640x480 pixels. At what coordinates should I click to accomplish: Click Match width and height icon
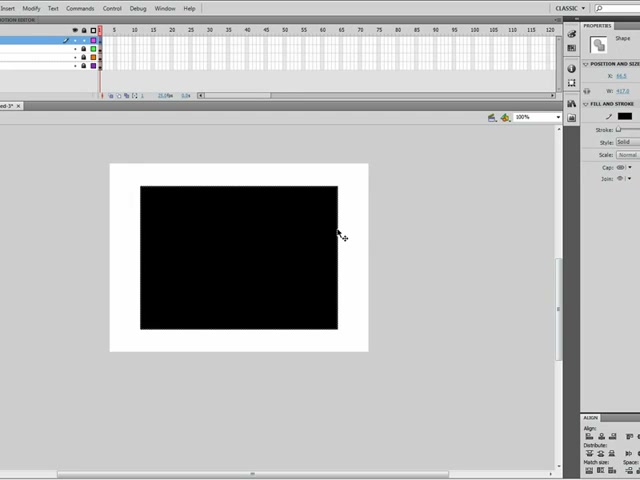(x=612, y=471)
